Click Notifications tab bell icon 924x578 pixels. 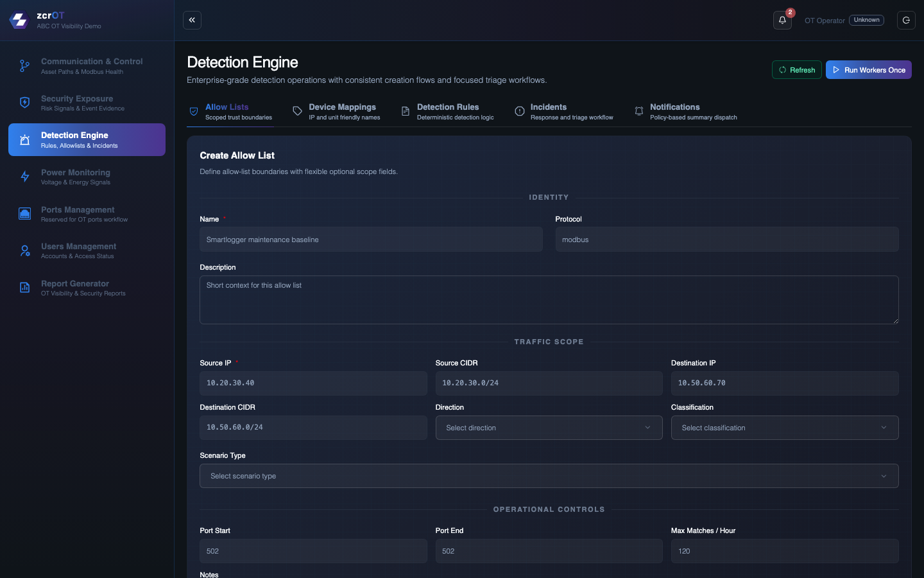[x=639, y=111]
